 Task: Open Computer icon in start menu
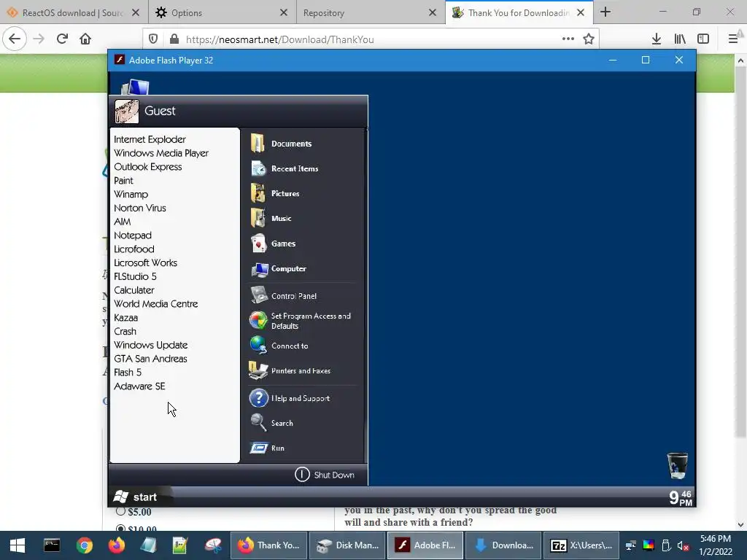point(260,269)
